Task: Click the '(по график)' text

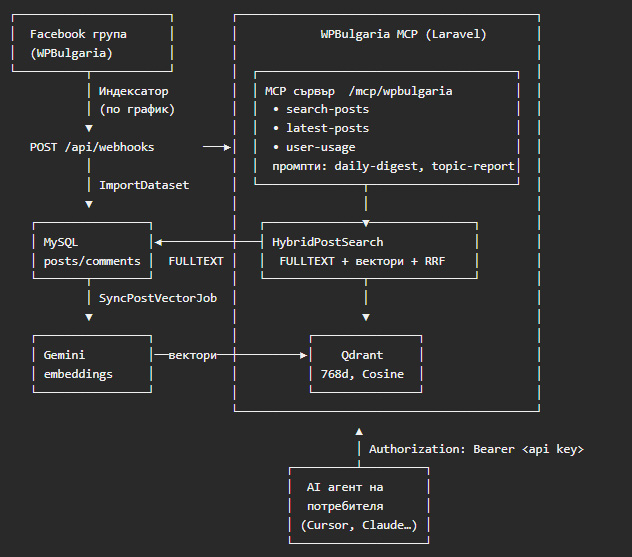Action: pos(137,110)
